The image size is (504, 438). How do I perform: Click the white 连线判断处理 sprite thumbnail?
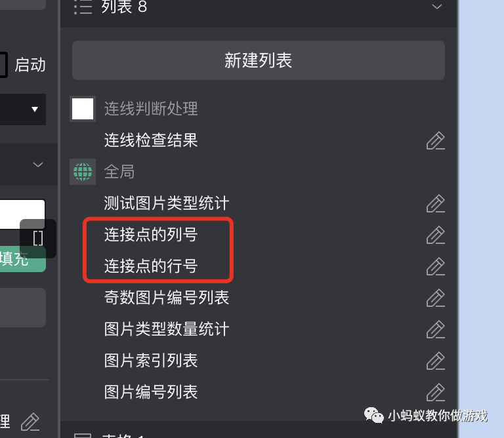coord(83,109)
